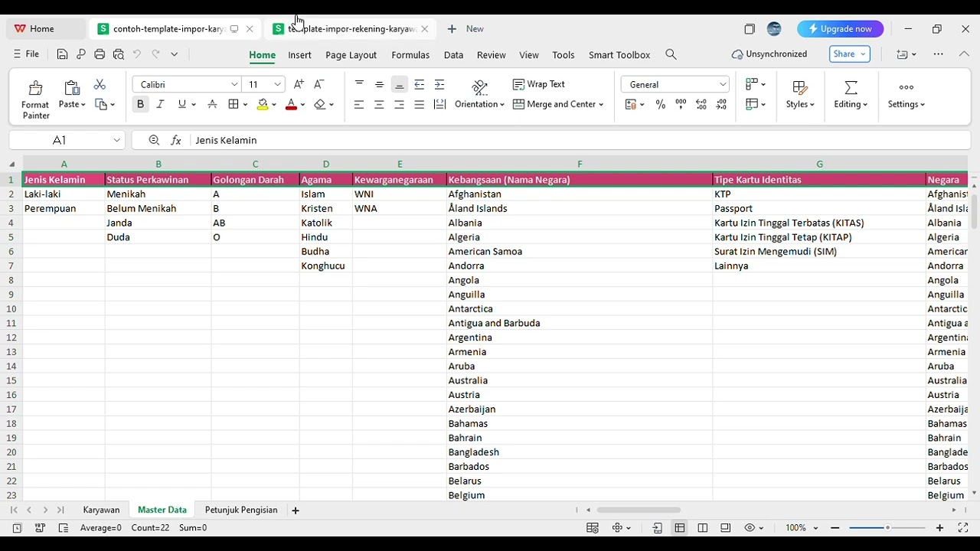
Task: Toggle Underline formatting
Action: tap(181, 104)
